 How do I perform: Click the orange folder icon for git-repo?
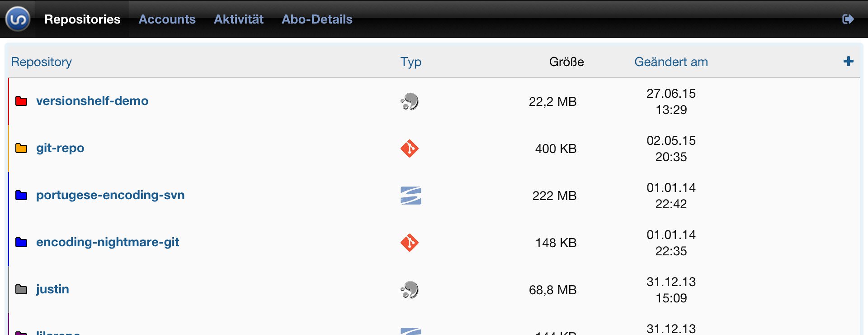click(21, 148)
